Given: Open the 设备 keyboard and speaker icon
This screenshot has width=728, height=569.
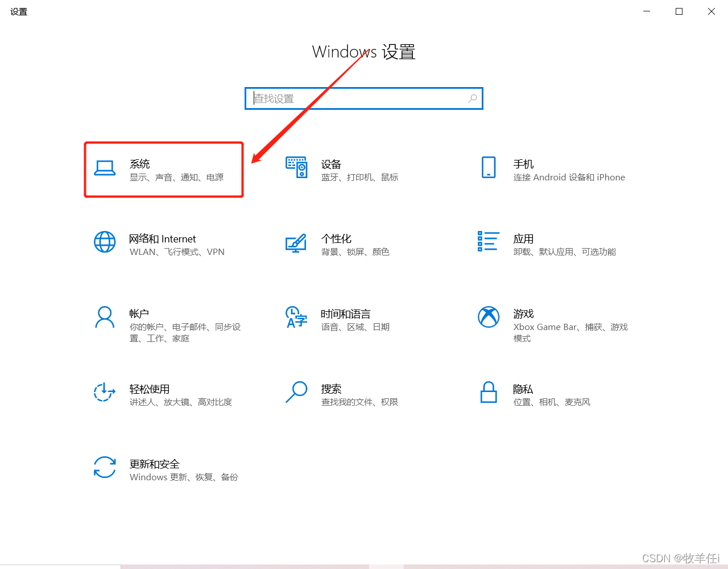Looking at the screenshot, I should (x=296, y=167).
